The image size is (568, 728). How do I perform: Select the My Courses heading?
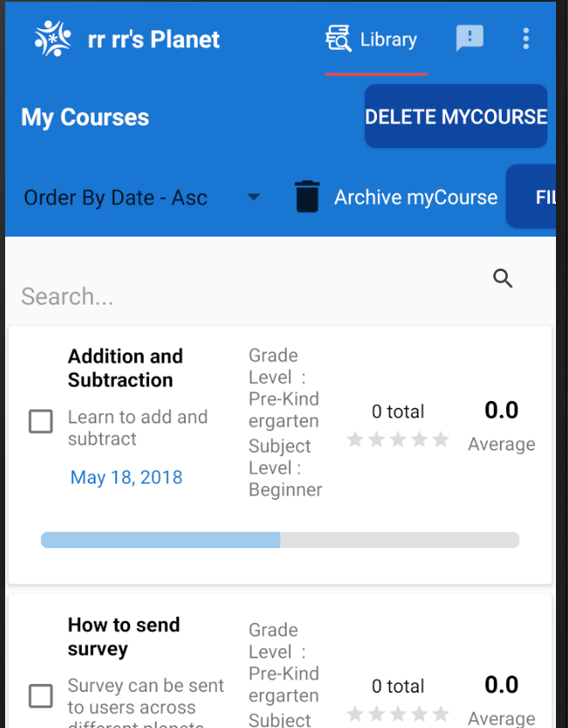(x=84, y=117)
